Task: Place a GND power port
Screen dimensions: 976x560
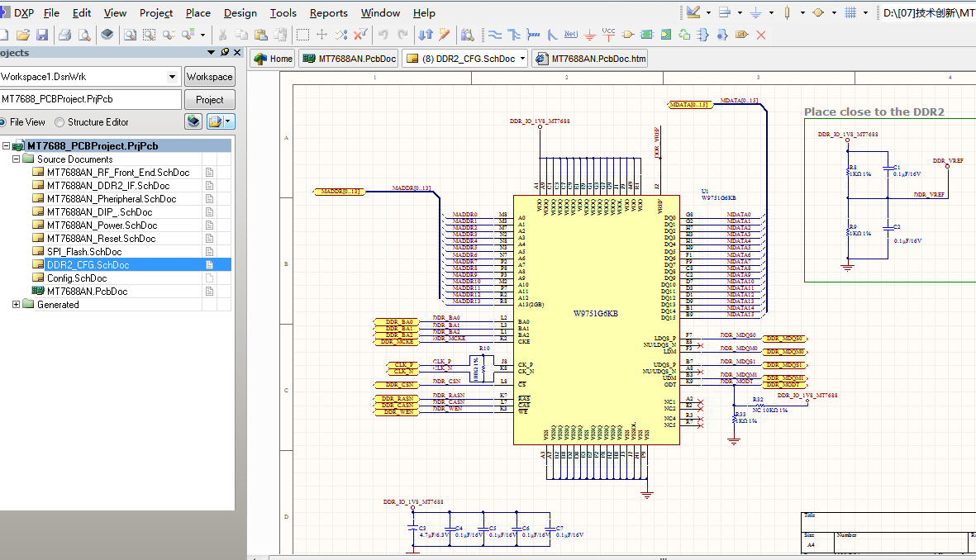Action: (589, 35)
